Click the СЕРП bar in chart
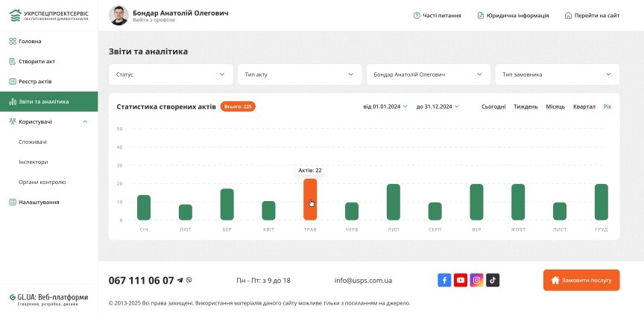 (435, 211)
